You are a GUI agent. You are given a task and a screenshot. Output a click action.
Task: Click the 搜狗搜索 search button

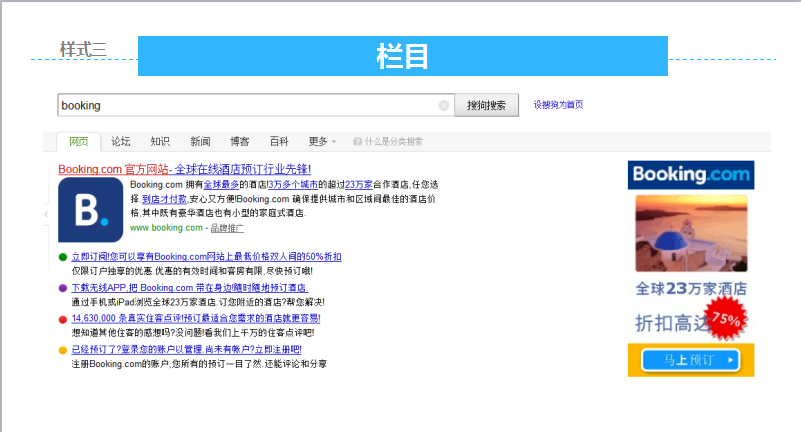487,105
